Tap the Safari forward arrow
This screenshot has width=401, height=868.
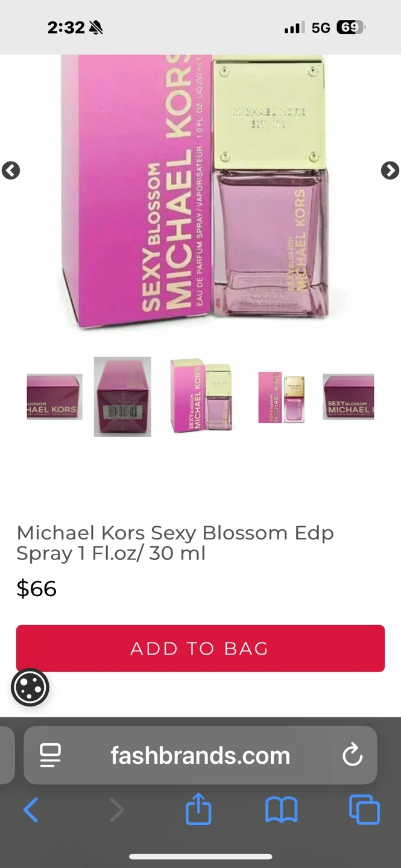116,810
